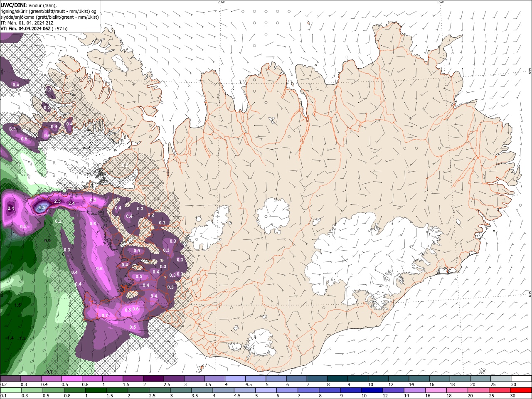The width and height of the screenshot is (532, 399).
Task: Click the 1.5 rain value label
Action: click(17, 305)
